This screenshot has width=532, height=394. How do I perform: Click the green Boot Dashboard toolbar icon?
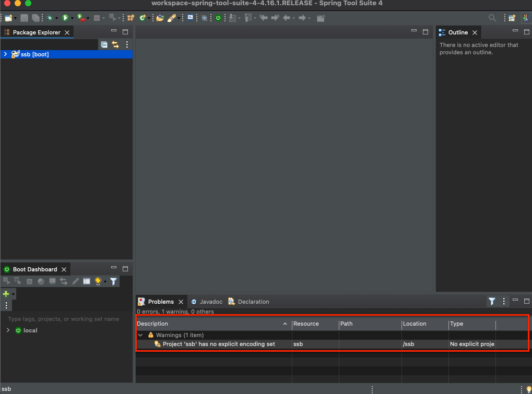218,18
